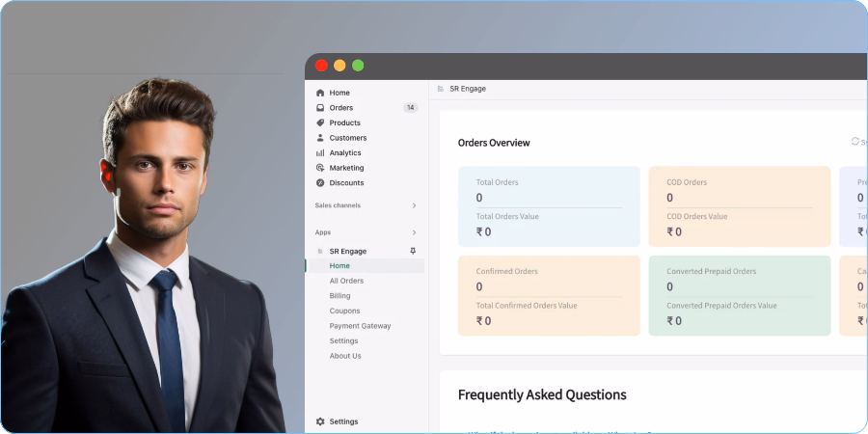Click the Converted Prepaid Orders card

[739, 295]
